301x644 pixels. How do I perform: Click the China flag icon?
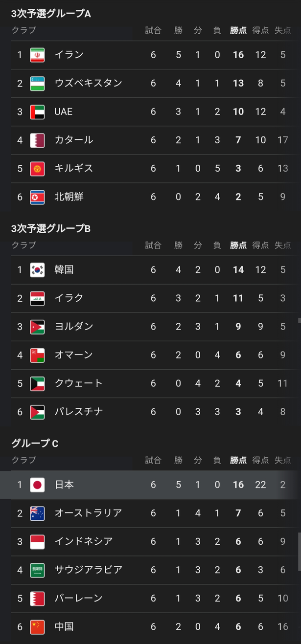click(37, 626)
